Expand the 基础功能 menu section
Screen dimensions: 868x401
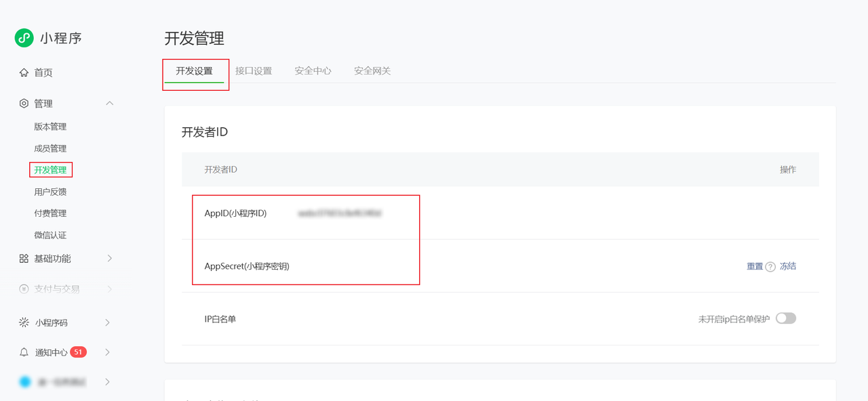[109, 259]
